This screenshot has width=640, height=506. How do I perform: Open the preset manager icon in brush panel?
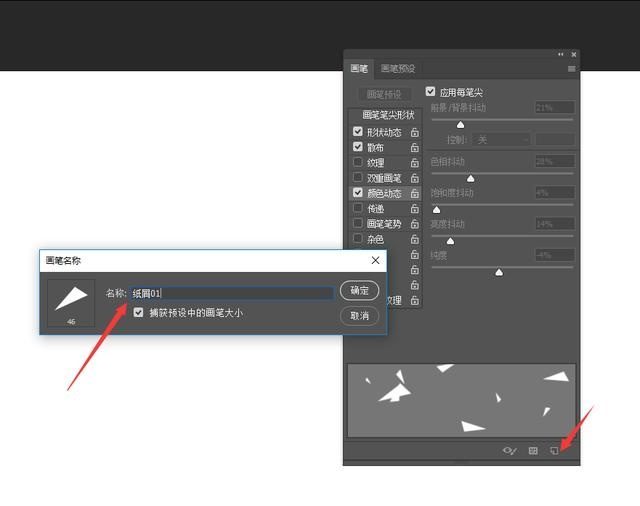pyautogui.click(x=533, y=451)
